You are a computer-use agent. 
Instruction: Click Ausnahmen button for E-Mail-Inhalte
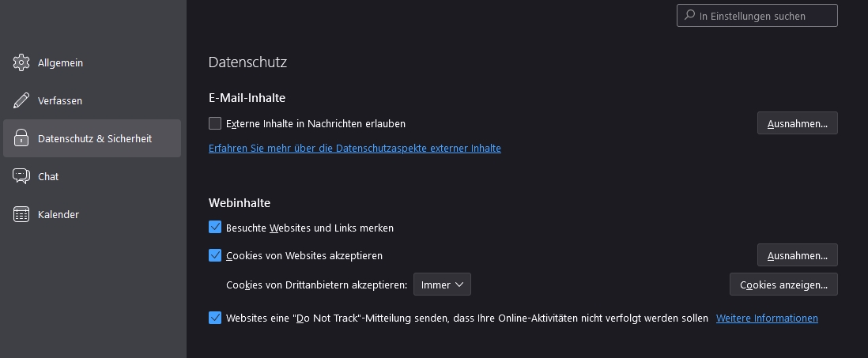click(797, 123)
